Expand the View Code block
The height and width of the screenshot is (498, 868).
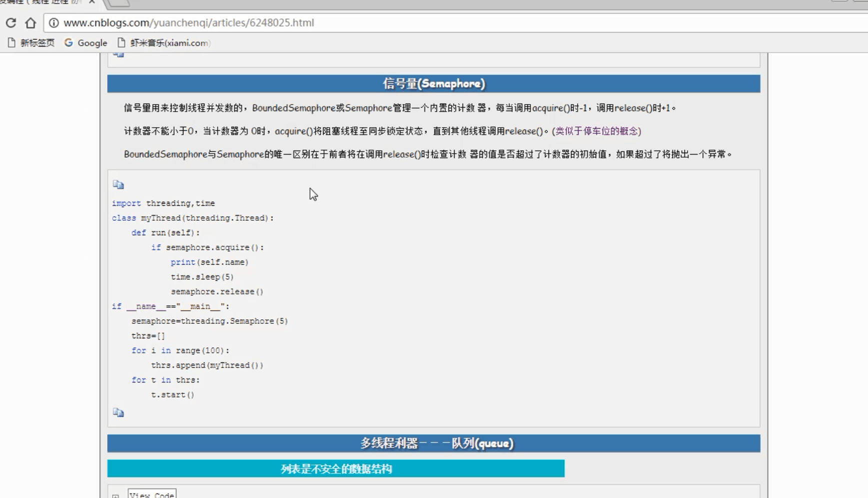(151, 494)
